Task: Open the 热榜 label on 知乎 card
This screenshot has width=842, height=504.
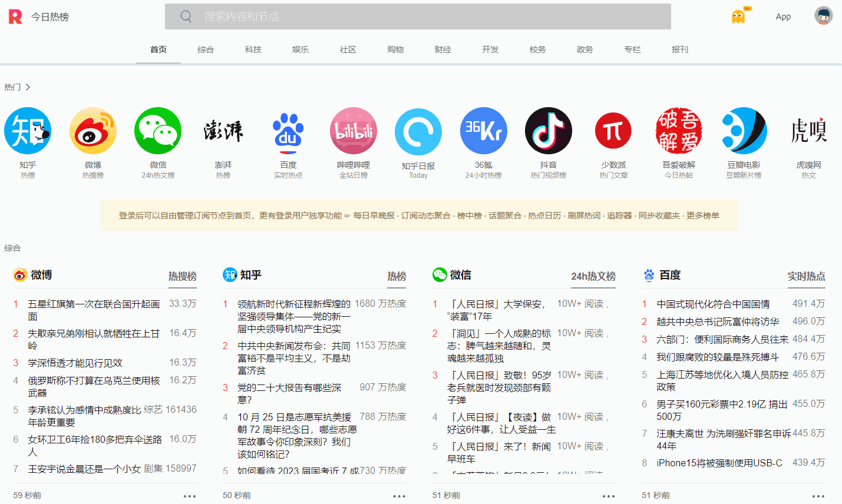Action: pyautogui.click(x=397, y=276)
